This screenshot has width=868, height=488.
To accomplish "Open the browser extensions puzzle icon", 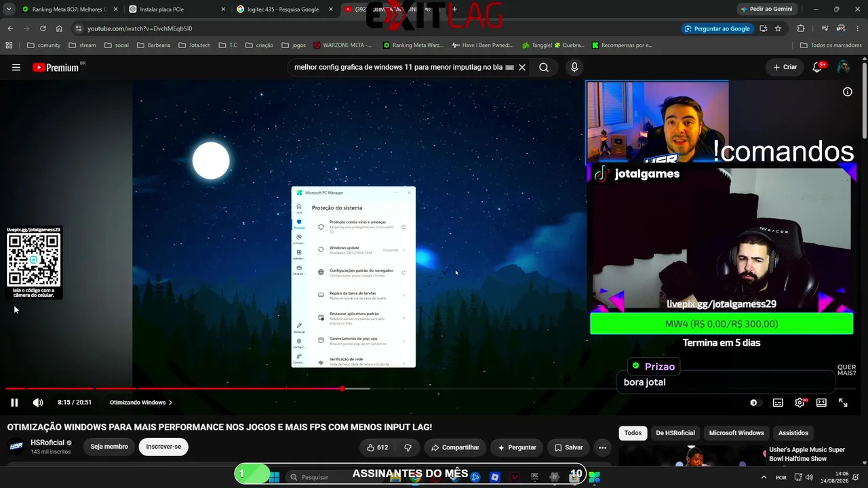I will (801, 28).
